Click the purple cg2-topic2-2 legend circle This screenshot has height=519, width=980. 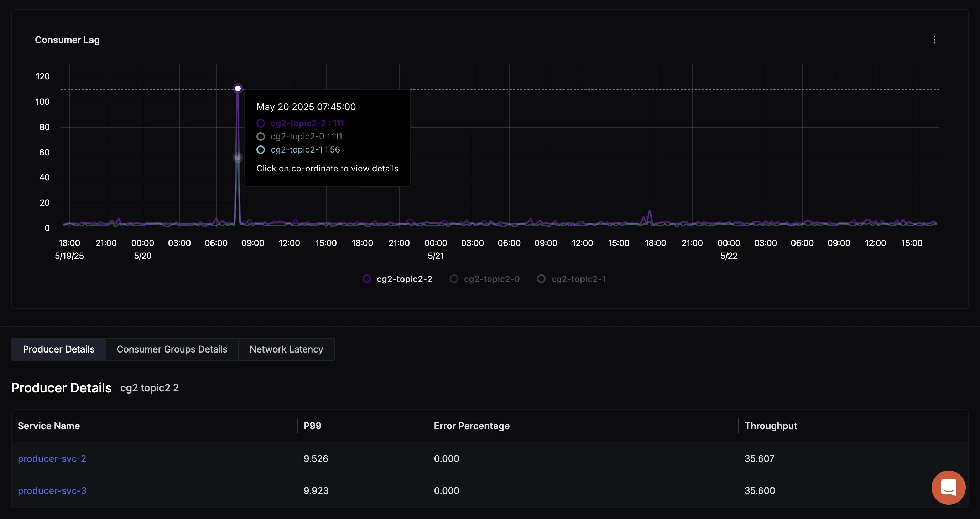(367, 279)
